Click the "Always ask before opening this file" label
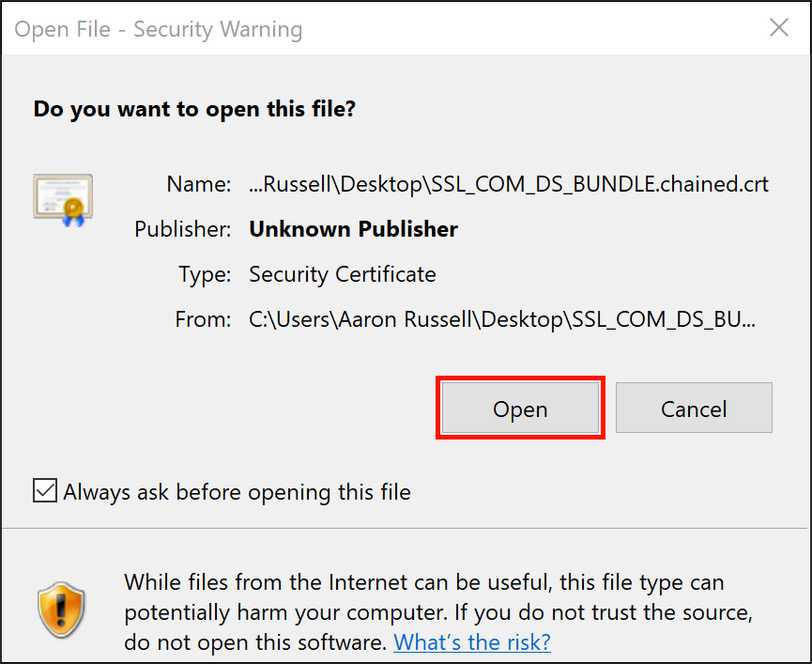This screenshot has width=812, height=664. pyautogui.click(x=237, y=492)
